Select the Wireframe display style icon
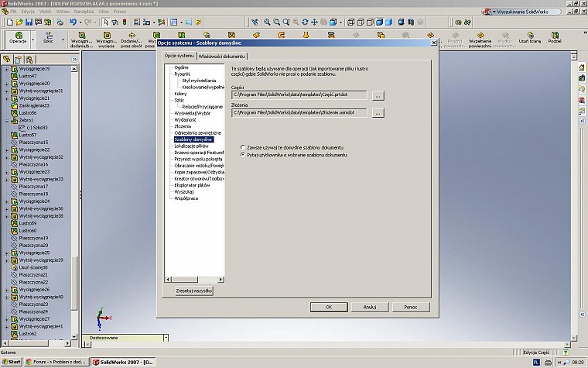Image resolution: width=588 pixels, height=368 pixels. point(351,22)
